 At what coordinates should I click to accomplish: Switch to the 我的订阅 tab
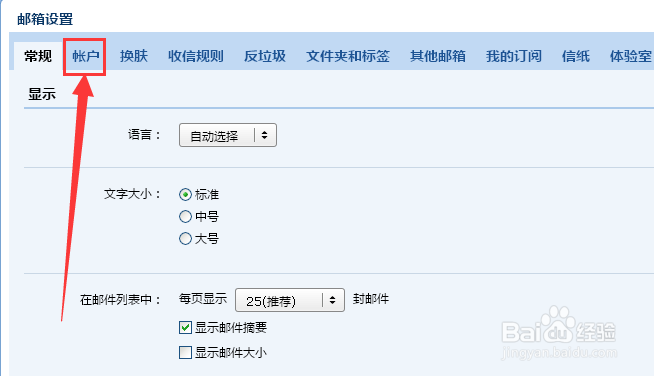click(513, 56)
